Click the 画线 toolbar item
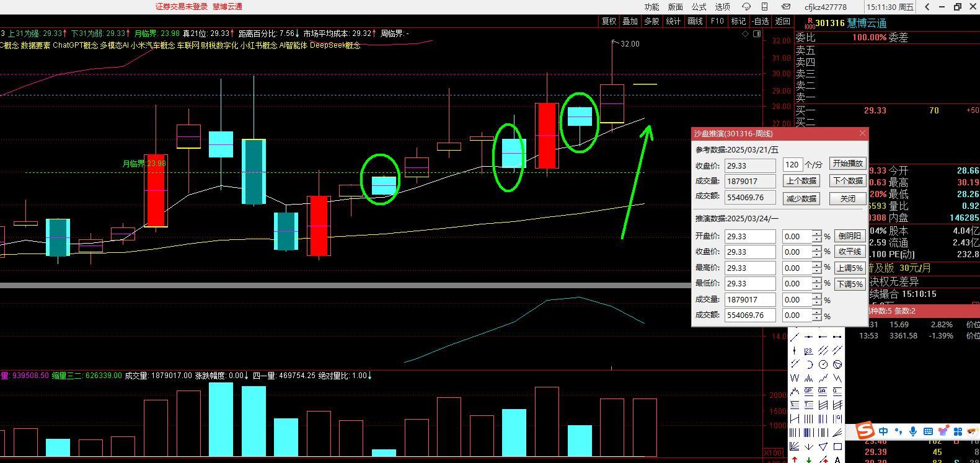980x463 pixels. (695, 21)
